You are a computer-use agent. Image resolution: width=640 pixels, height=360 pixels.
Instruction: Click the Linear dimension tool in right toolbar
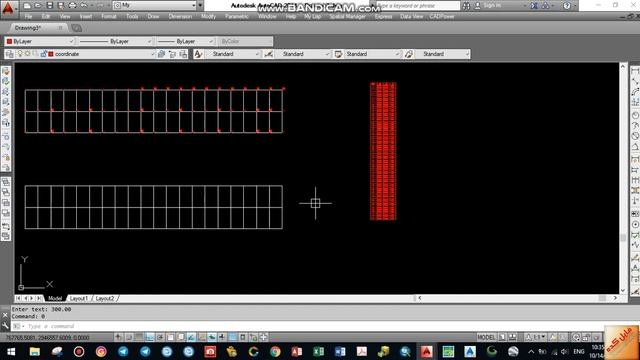point(635,71)
